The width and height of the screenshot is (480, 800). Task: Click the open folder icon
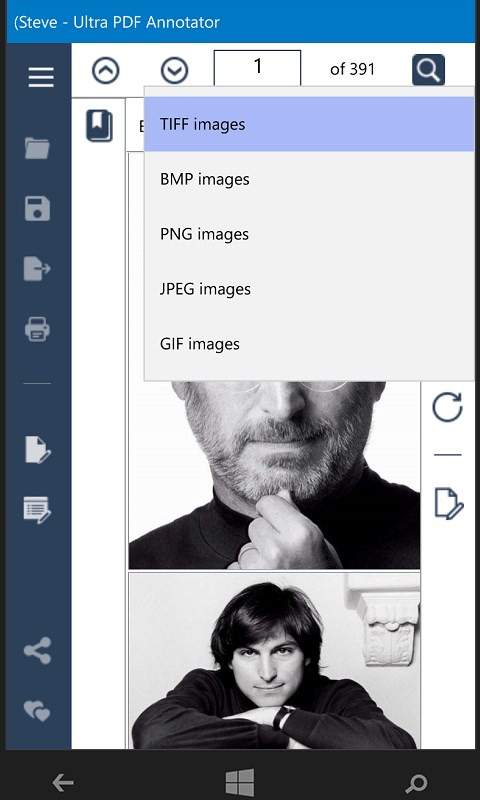coord(37,148)
